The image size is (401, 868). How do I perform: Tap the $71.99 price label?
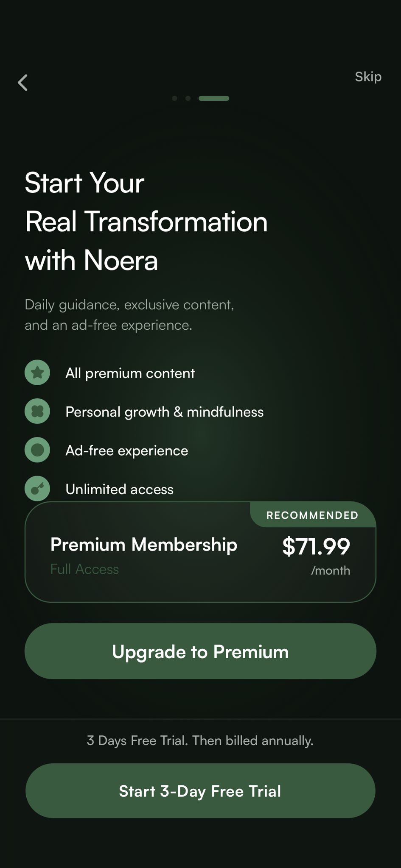[x=316, y=546]
